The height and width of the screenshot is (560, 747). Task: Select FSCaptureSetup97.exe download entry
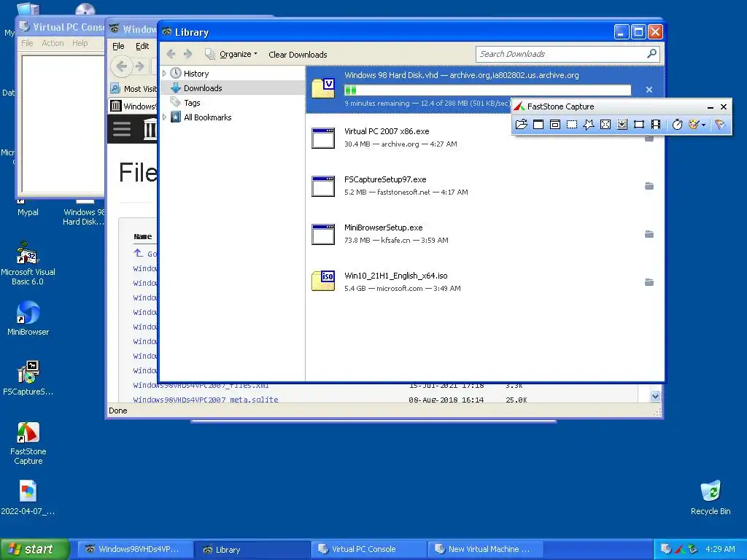(x=484, y=186)
